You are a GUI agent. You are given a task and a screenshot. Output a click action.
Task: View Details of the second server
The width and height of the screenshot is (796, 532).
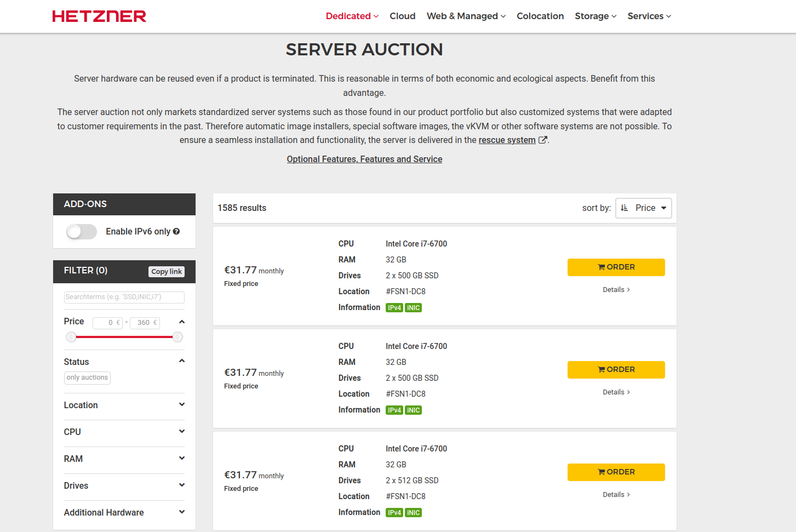pos(616,392)
